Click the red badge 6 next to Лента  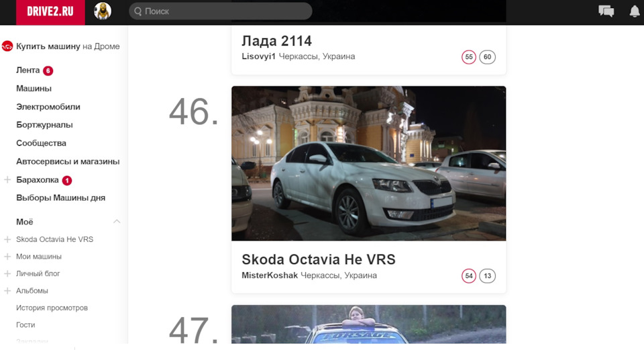coord(48,71)
